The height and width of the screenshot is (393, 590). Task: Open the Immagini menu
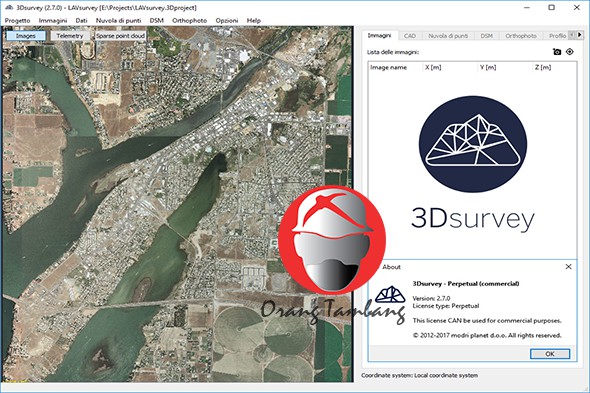(x=53, y=20)
